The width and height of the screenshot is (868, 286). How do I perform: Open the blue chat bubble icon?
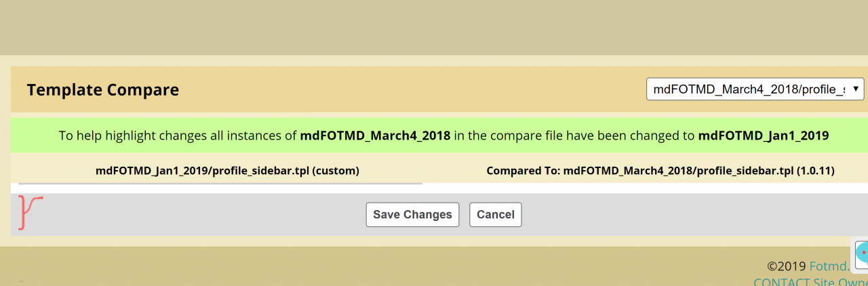coord(862,253)
